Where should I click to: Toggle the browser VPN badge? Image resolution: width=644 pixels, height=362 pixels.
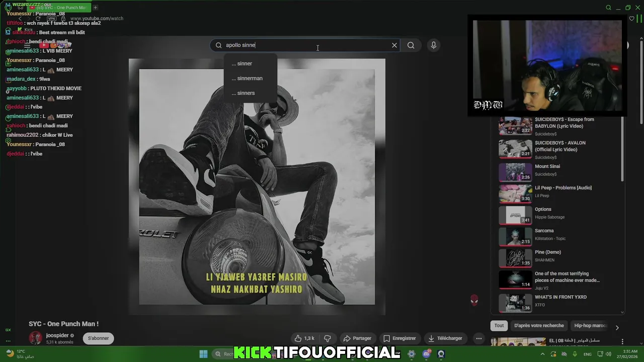(x=52, y=19)
